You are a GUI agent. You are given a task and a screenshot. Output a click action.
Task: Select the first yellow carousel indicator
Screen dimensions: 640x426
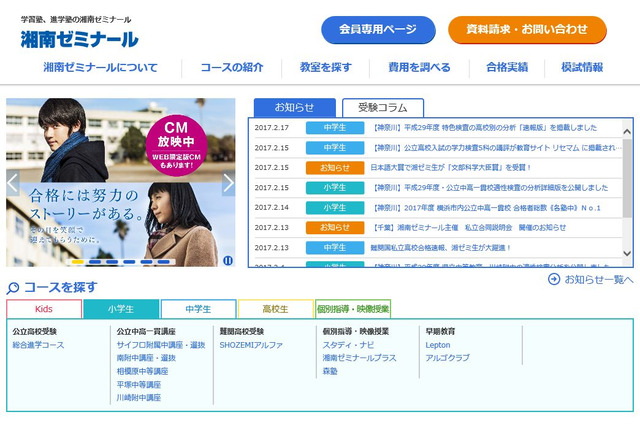(78, 262)
